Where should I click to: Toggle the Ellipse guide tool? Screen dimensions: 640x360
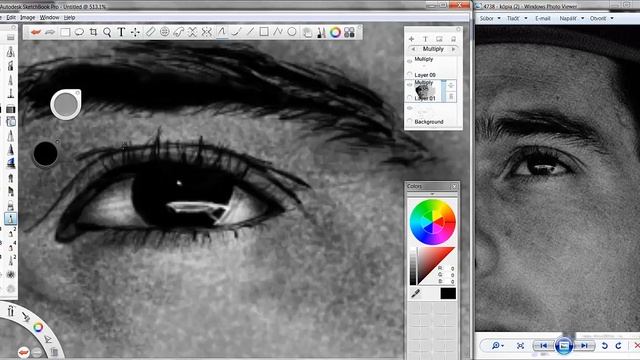pos(164,32)
